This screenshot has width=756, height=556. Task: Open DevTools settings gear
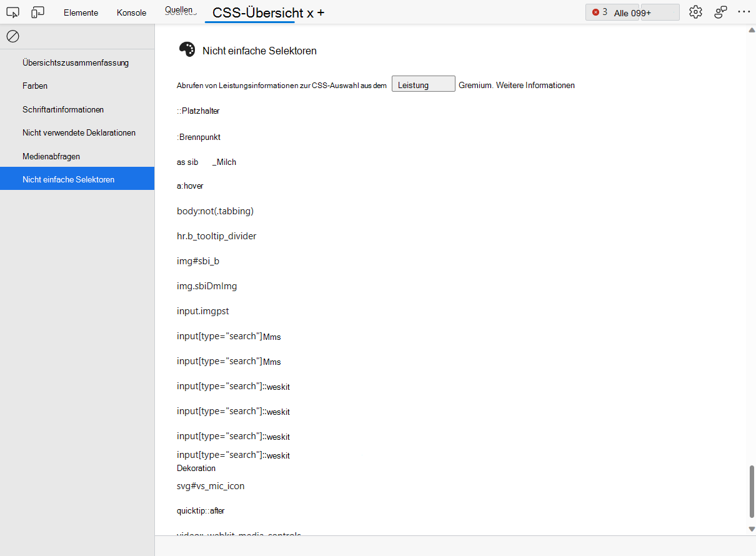coord(695,11)
